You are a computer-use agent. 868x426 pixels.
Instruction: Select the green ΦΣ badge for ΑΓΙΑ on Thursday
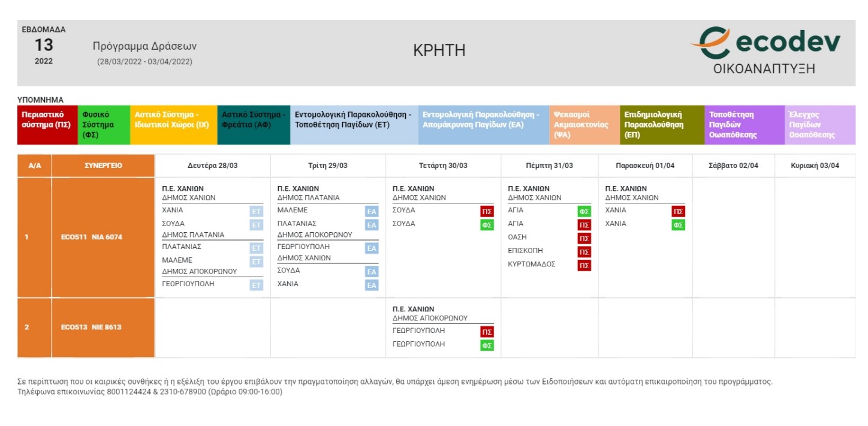[x=584, y=211]
